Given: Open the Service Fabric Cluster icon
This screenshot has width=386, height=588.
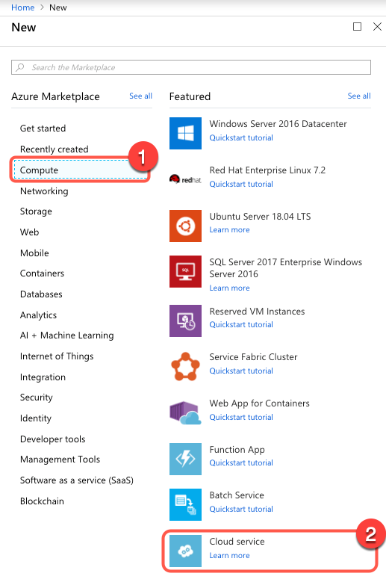Looking at the screenshot, I should click(185, 367).
